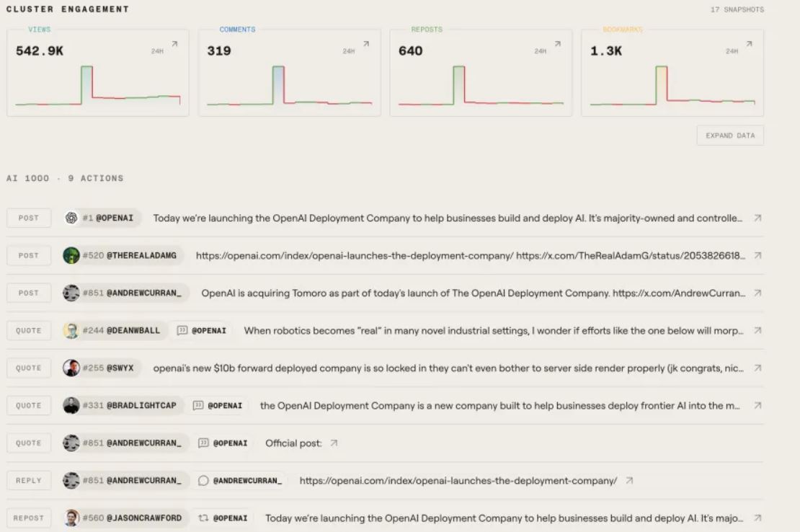
Task: Click the Bookmarks 1.3K sparkline chart
Action: click(672, 86)
